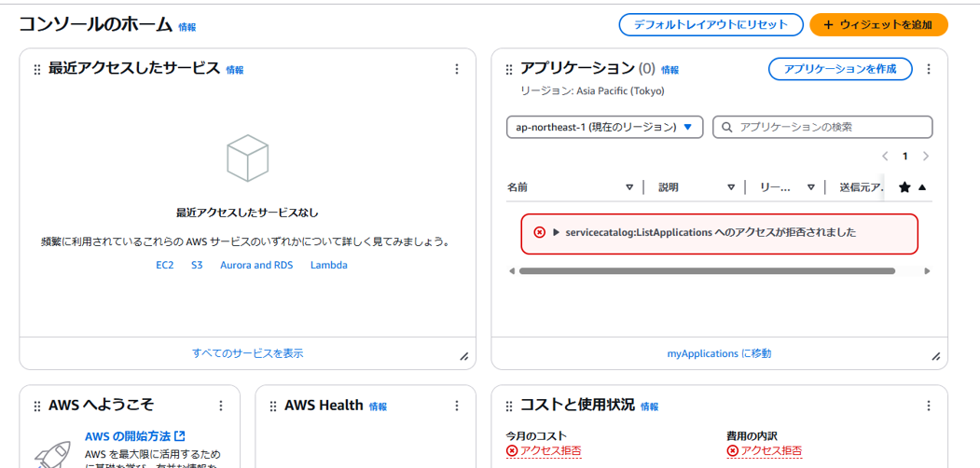Open myApplications に移動 link
The height and width of the screenshot is (468, 980).
pyautogui.click(x=719, y=353)
